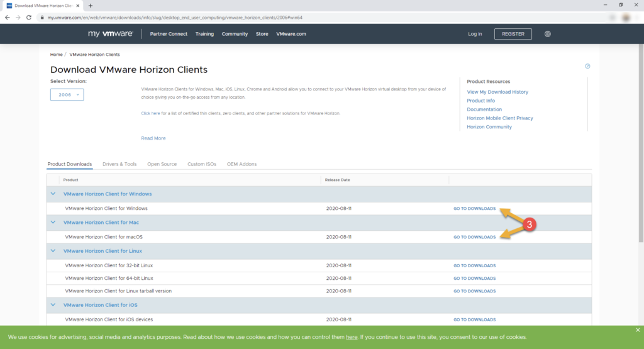This screenshot has height=349, width=644.
Task: Go to downloads for Horizon Client for Windows
Action: pyautogui.click(x=474, y=209)
